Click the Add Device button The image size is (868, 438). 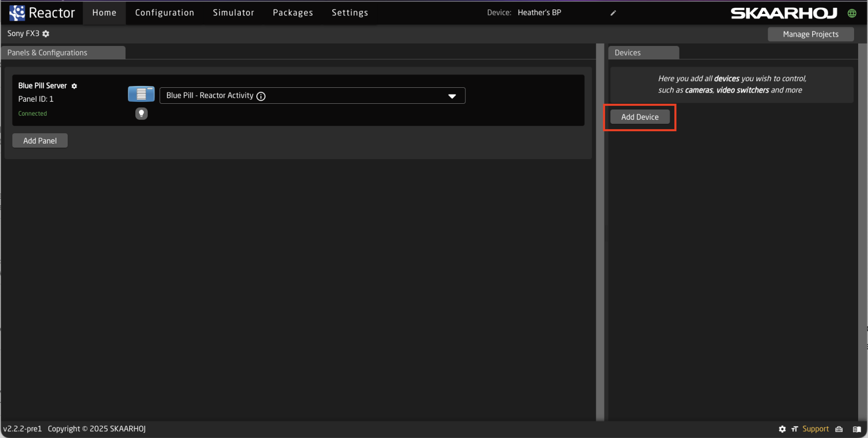pyautogui.click(x=640, y=117)
